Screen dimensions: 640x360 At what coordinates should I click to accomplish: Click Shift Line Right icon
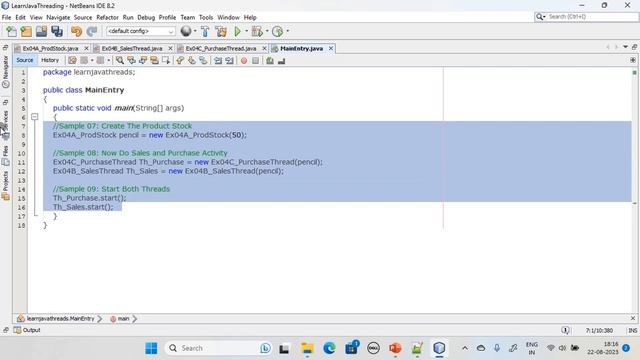229,60
